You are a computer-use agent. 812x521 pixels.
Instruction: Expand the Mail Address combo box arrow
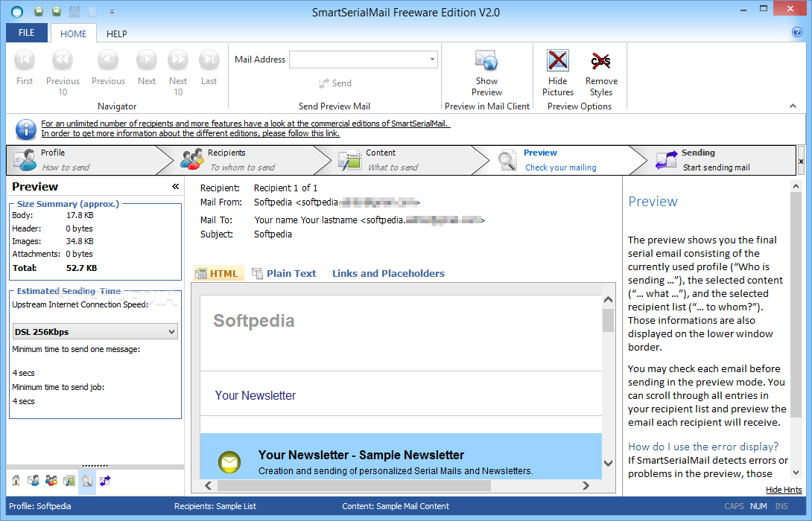[432, 60]
